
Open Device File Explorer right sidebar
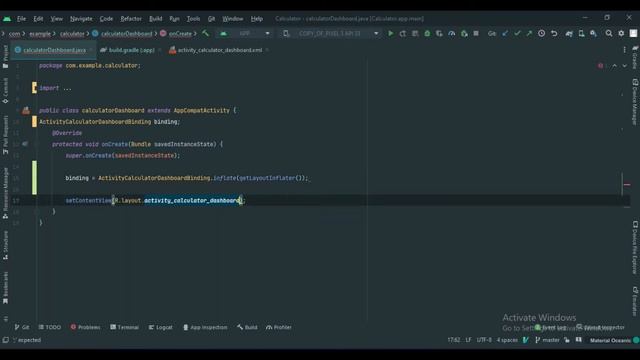[x=635, y=247]
